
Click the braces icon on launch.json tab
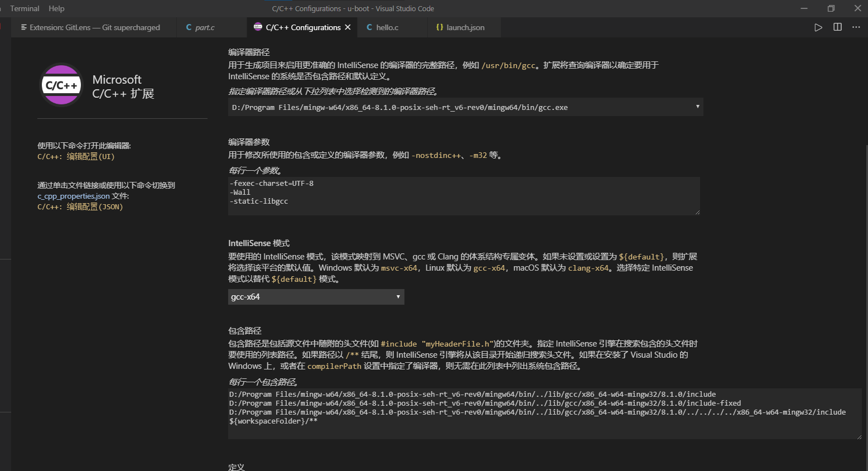[440, 27]
